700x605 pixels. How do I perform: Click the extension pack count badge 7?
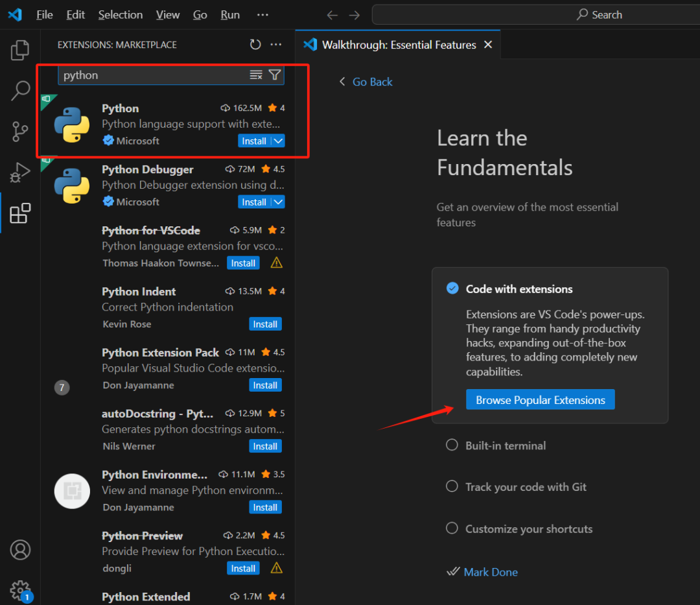pos(62,388)
